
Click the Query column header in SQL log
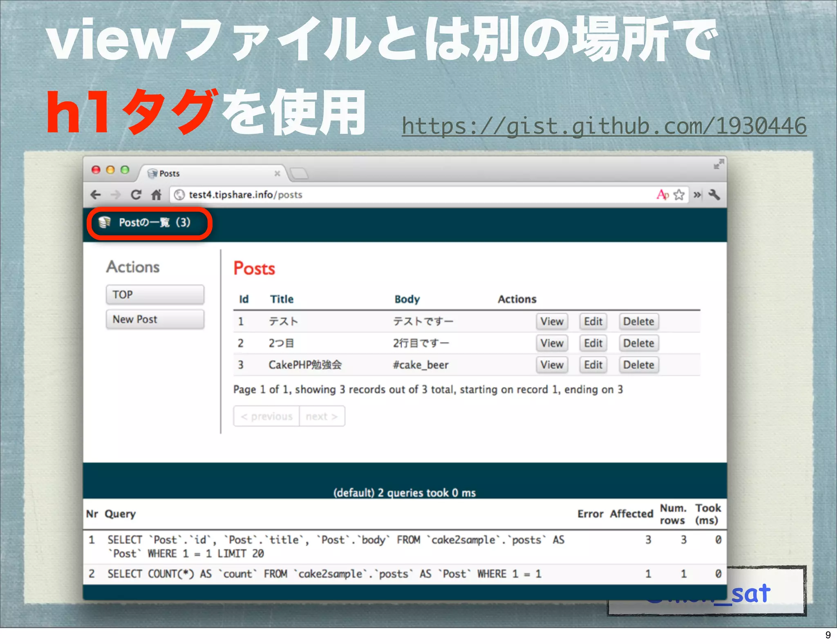[x=120, y=514]
